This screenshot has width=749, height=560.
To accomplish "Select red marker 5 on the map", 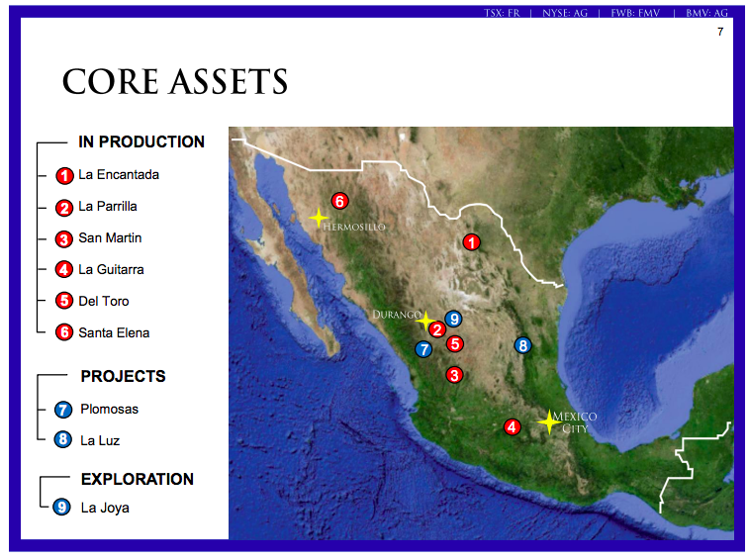I will coord(455,344).
